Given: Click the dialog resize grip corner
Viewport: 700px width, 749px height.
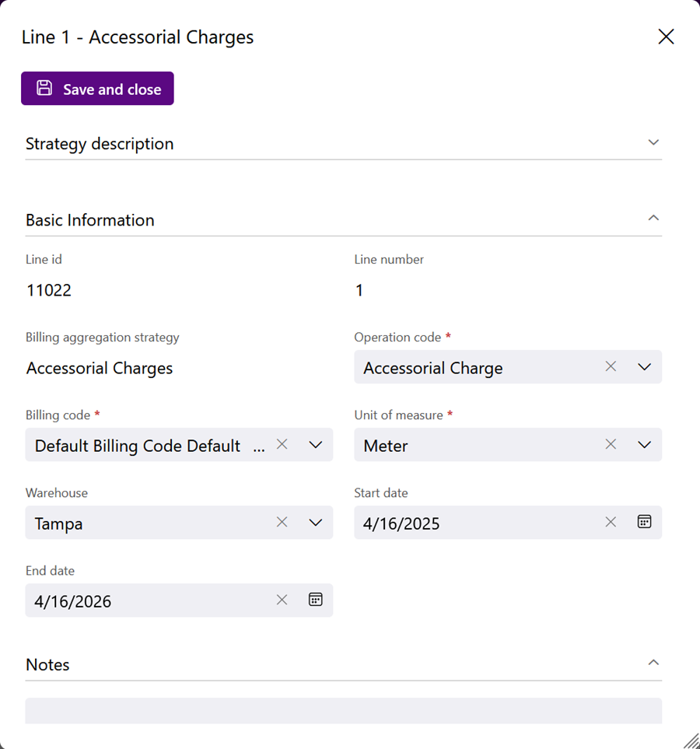Looking at the screenshot, I should pyautogui.click(x=691, y=740).
